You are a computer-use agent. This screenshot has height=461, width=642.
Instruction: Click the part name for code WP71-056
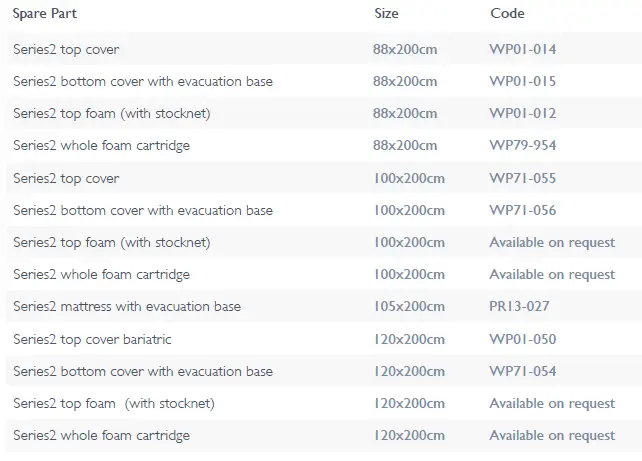143,210
